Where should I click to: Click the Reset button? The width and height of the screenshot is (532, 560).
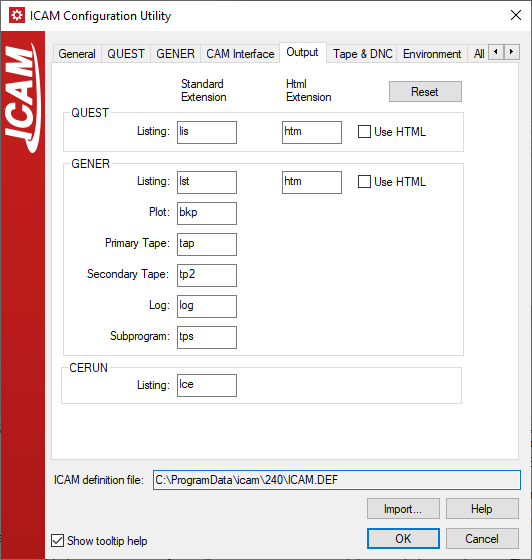pos(425,92)
